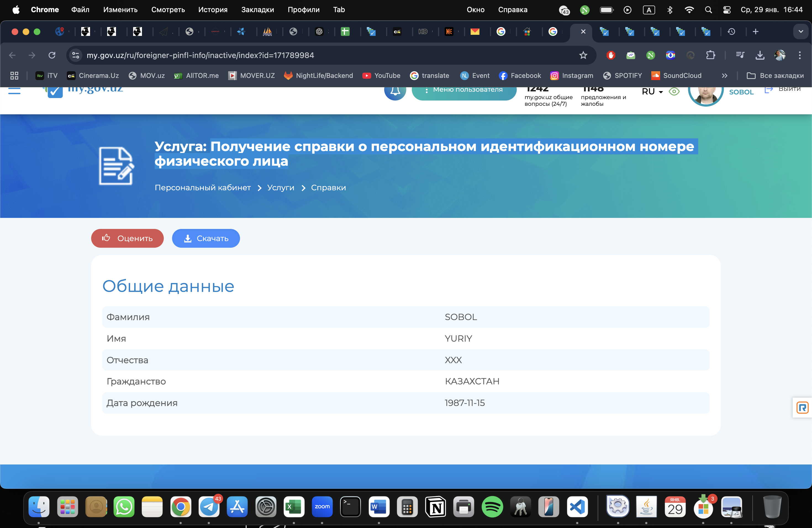Click the notification bell icon
This screenshot has width=812, height=528.
pyautogui.click(x=395, y=91)
